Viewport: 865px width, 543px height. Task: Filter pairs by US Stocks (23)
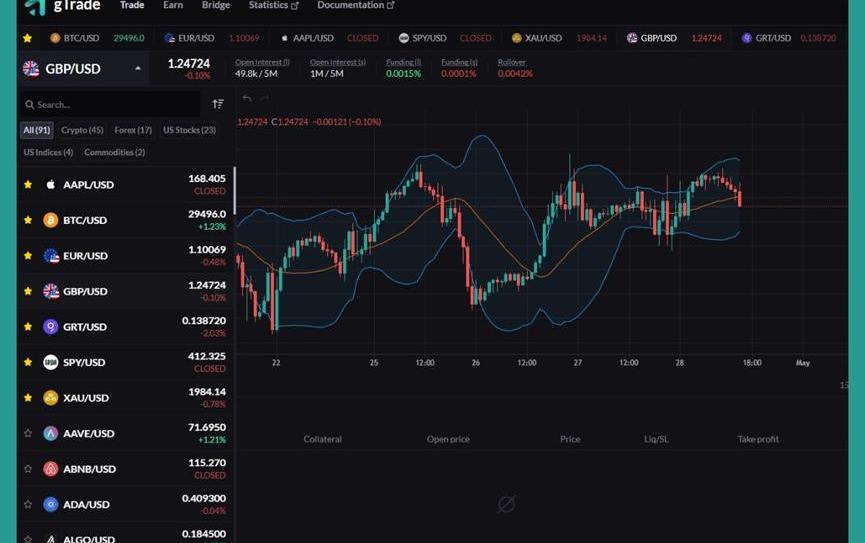(x=189, y=130)
